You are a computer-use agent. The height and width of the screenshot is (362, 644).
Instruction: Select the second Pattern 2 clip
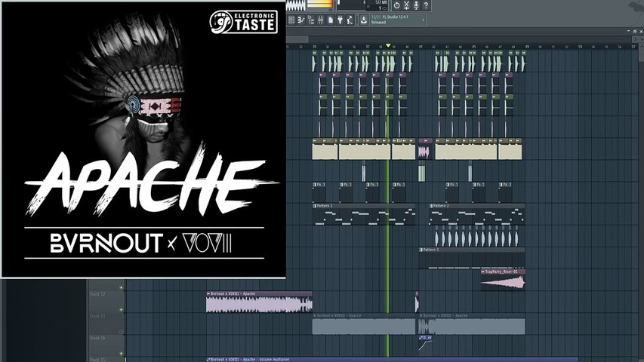click(x=477, y=214)
